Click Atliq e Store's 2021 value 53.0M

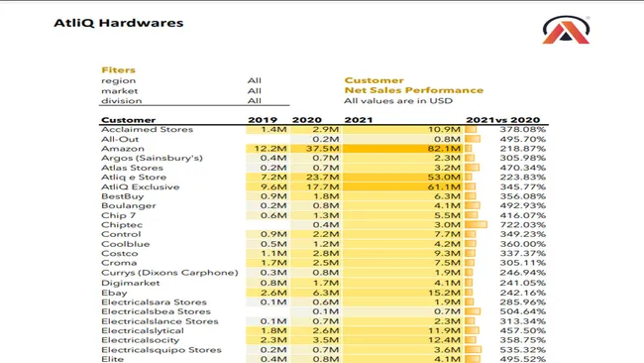(445, 178)
